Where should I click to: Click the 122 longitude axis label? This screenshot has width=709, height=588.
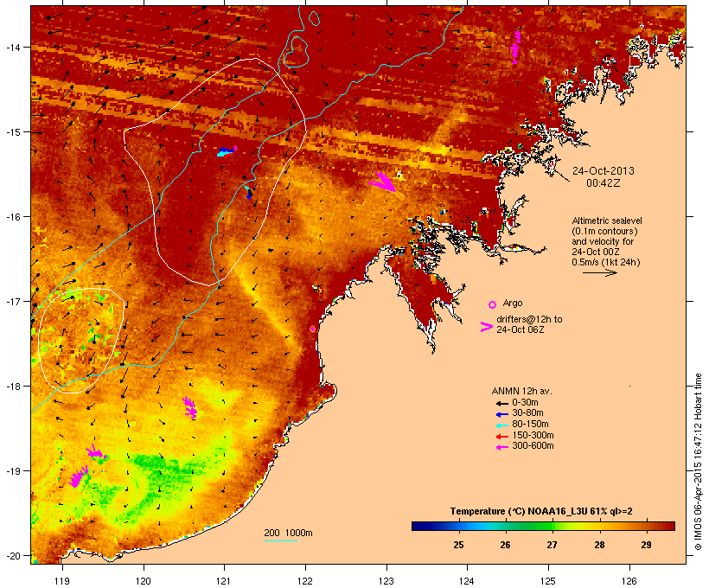tap(305, 581)
